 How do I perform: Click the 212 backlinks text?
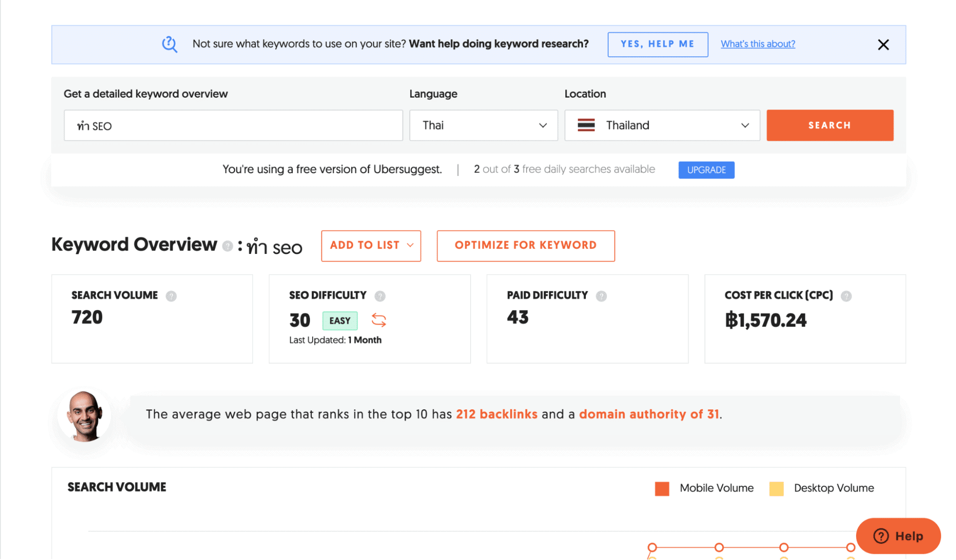click(x=496, y=414)
